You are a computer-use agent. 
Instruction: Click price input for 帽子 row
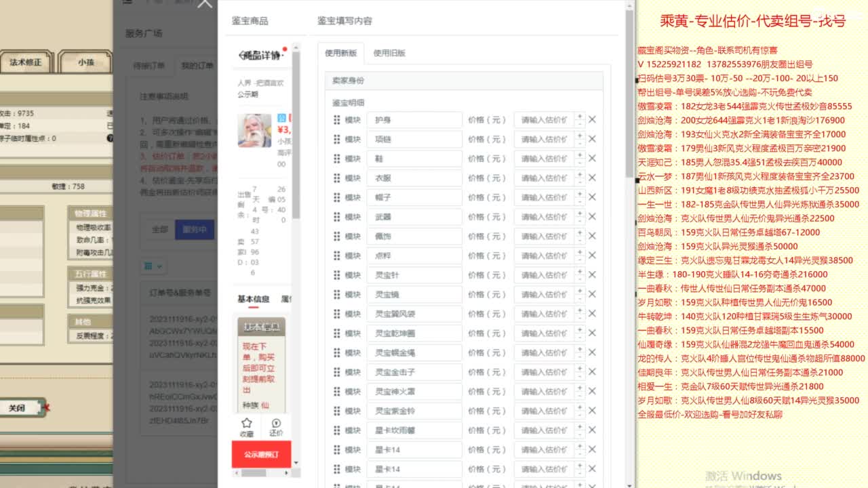[544, 197]
